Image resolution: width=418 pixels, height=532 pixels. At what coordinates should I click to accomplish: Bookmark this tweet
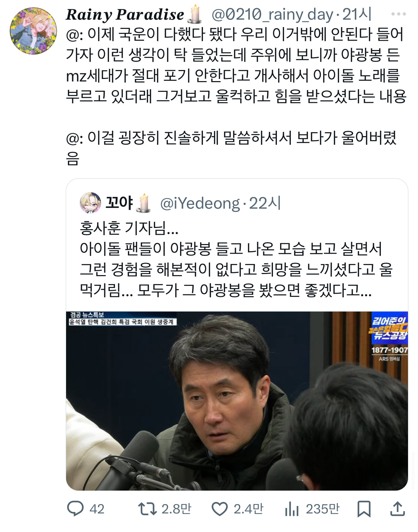[364, 509]
